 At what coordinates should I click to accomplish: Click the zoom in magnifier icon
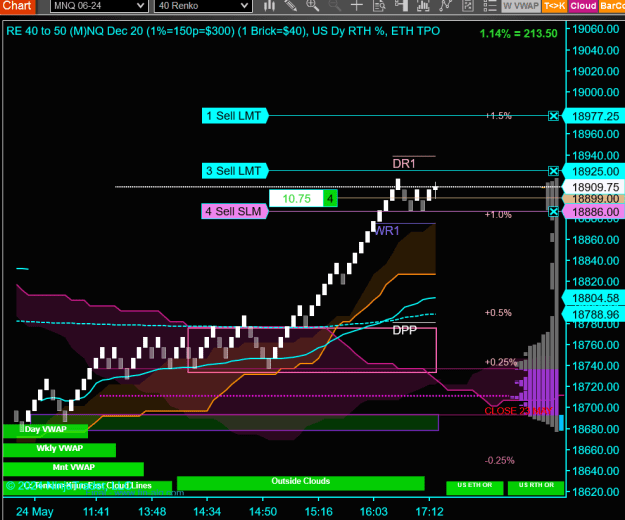(312, 6)
